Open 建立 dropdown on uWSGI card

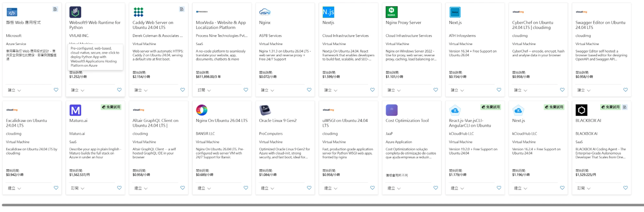pyautogui.click(x=330, y=188)
